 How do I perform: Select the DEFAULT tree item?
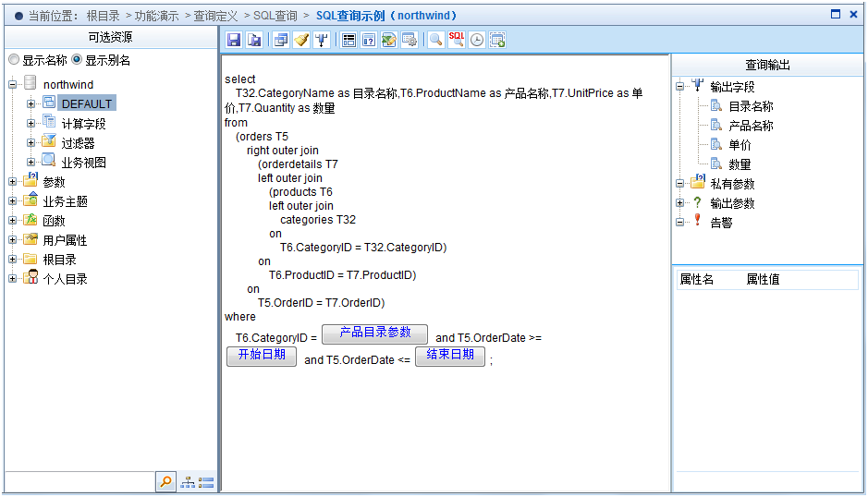(86, 103)
